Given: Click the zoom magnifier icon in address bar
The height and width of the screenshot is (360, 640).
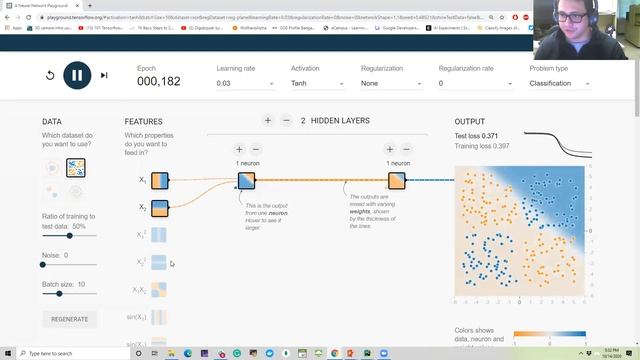Looking at the screenshot, I should point(491,18).
